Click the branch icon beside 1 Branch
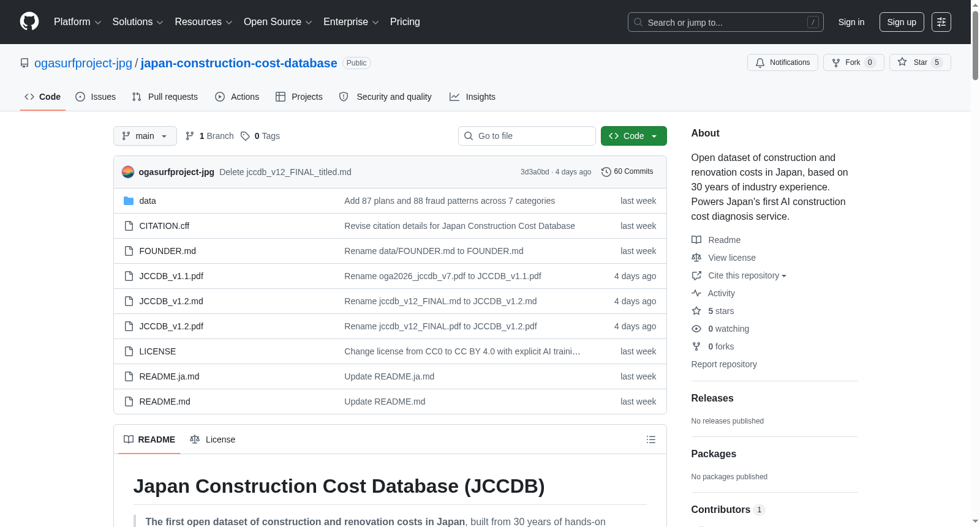Image resolution: width=980 pixels, height=527 pixels. (x=190, y=136)
